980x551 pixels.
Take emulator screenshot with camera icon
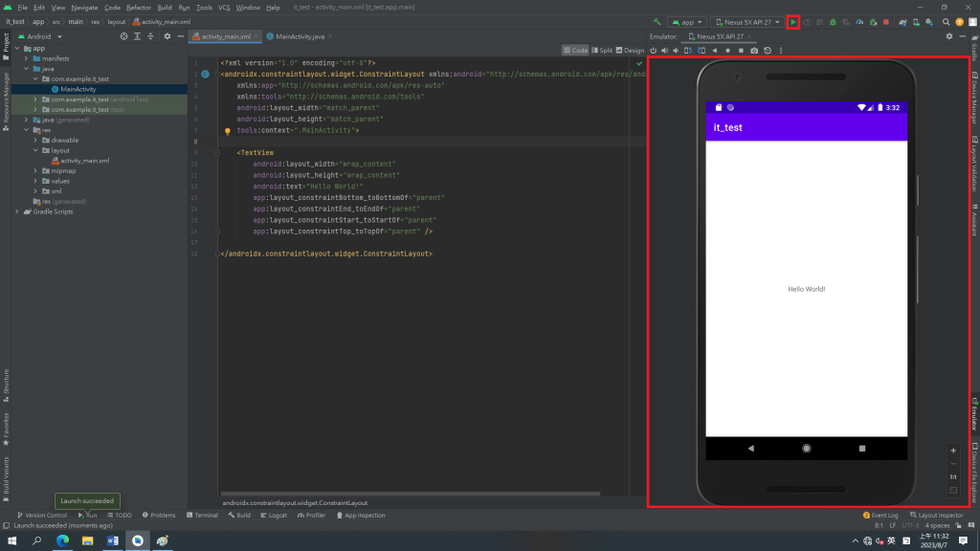tap(754, 51)
